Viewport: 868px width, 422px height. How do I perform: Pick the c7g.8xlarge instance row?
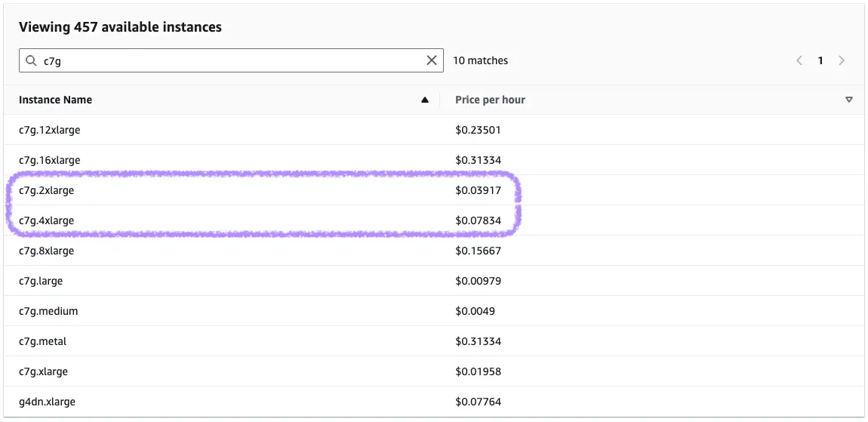coord(47,251)
